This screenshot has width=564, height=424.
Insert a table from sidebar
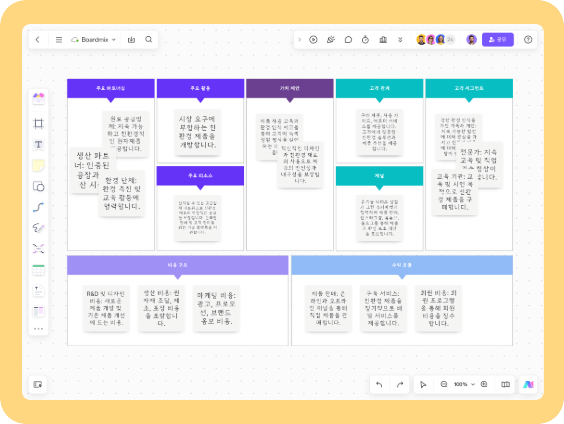[x=38, y=270]
